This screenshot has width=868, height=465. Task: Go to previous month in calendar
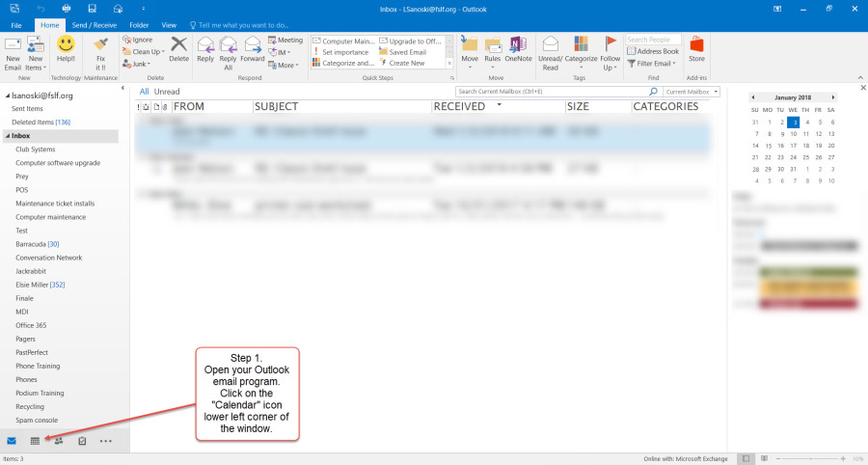pyautogui.click(x=753, y=97)
